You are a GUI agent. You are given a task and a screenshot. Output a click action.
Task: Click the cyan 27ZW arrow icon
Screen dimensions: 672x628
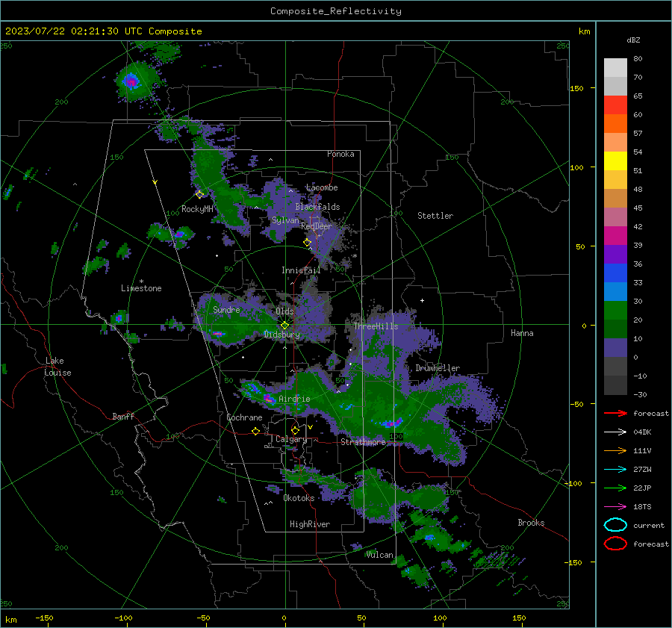click(615, 470)
